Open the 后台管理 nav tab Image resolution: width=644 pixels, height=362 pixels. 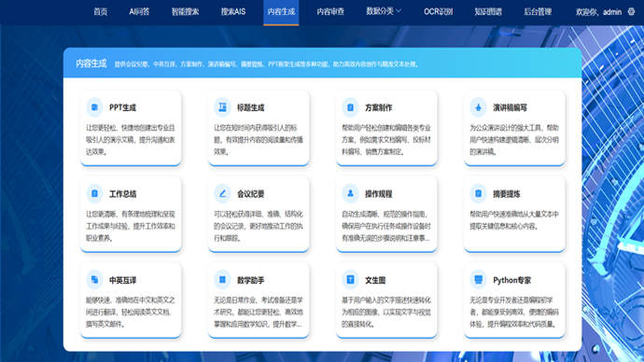538,12
